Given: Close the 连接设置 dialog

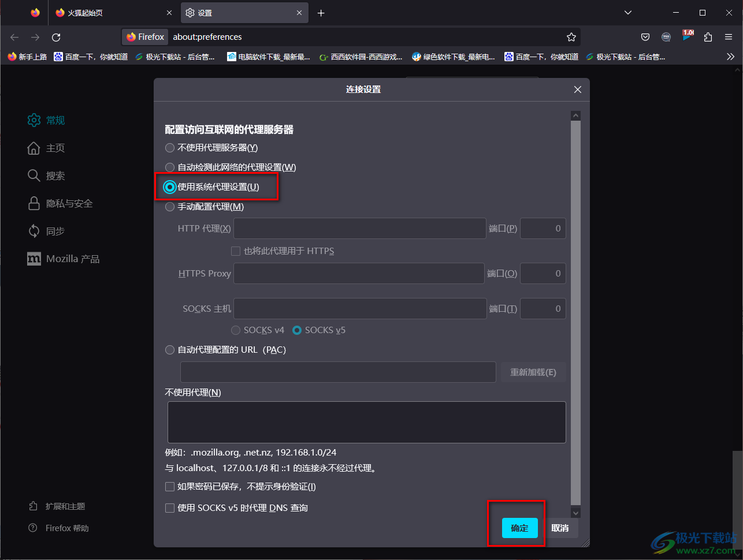Looking at the screenshot, I should (578, 89).
